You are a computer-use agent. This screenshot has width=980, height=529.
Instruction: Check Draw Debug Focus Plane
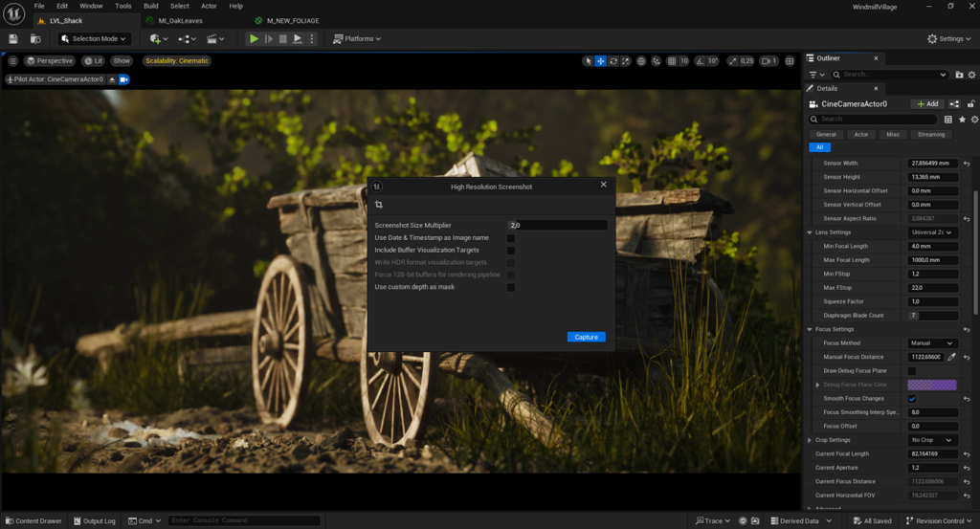click(x=912, y=371)
